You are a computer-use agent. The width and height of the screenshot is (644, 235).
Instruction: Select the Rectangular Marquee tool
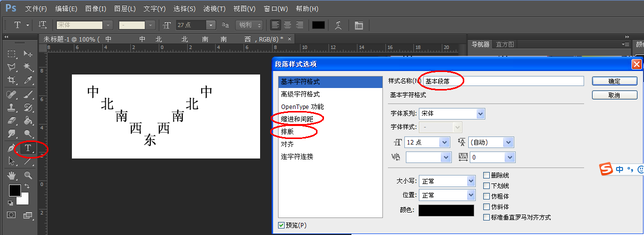(x=12, y=53)
